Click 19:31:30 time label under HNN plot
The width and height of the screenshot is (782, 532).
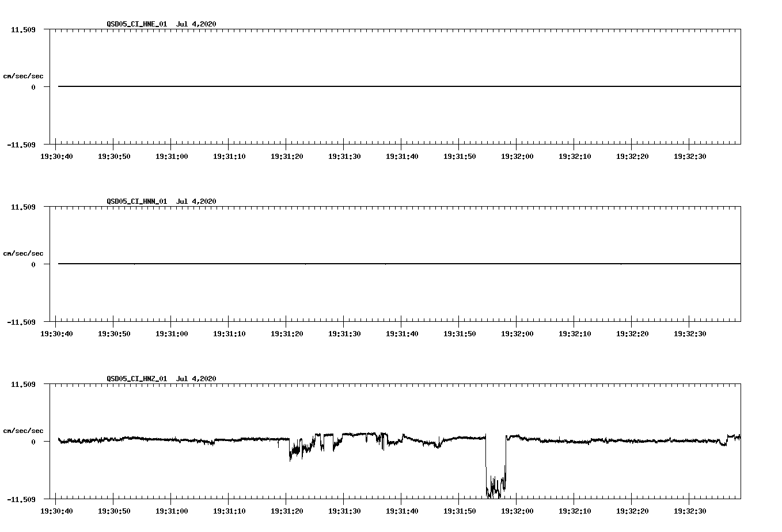point(344,334)
